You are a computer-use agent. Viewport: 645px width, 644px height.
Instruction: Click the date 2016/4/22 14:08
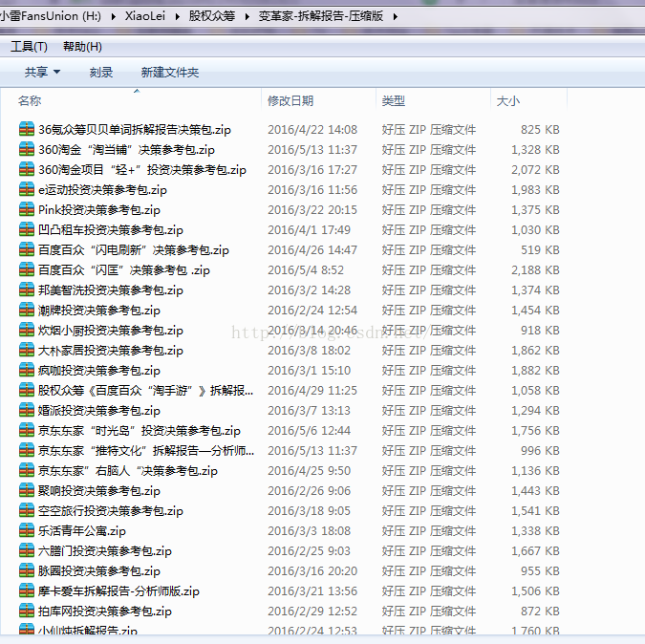point(312,130)
